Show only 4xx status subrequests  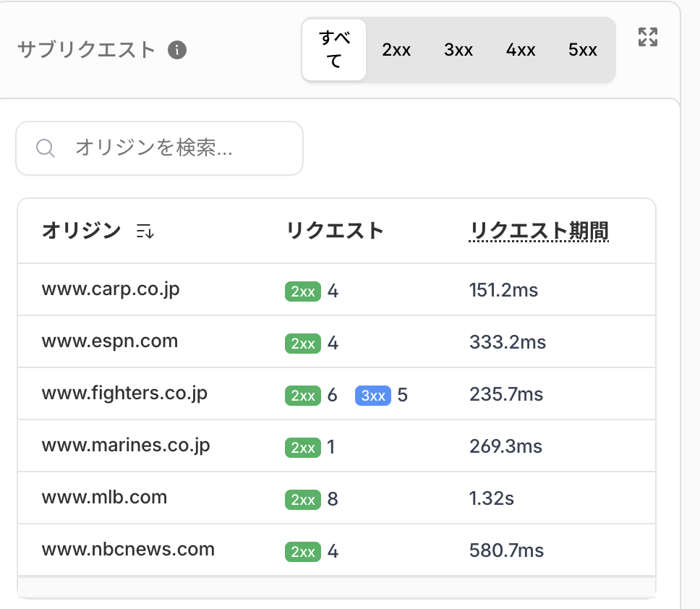[521, 50]
